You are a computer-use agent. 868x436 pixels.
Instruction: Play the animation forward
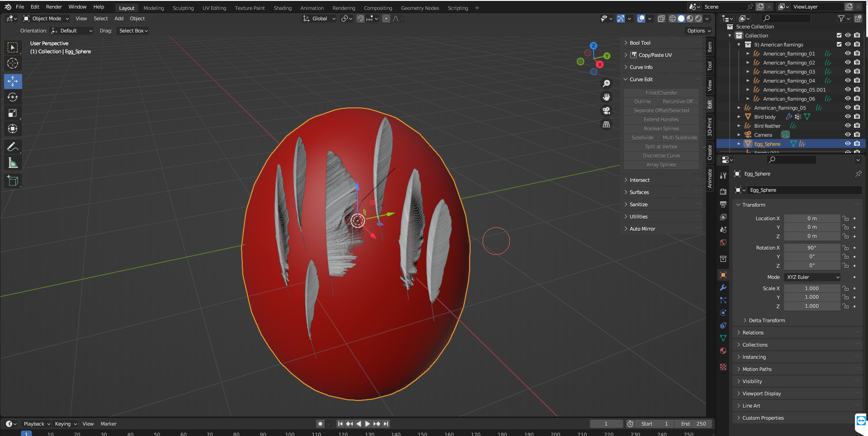click(367, 424)
